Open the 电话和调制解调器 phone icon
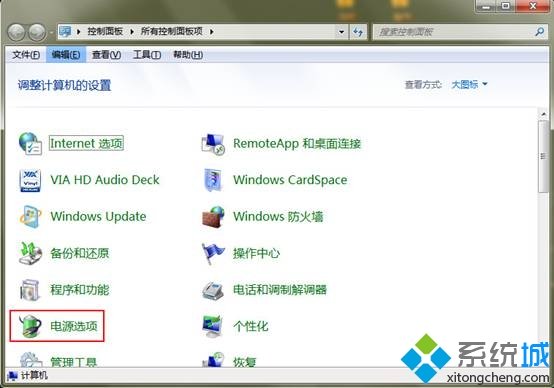 point(213,290)
